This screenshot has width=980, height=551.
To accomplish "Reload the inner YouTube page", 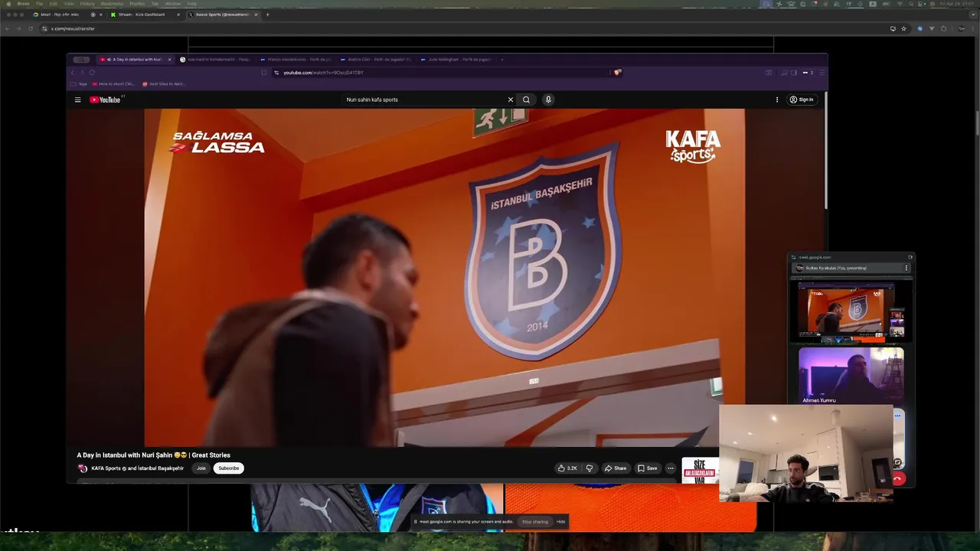I will coord(92,73).
